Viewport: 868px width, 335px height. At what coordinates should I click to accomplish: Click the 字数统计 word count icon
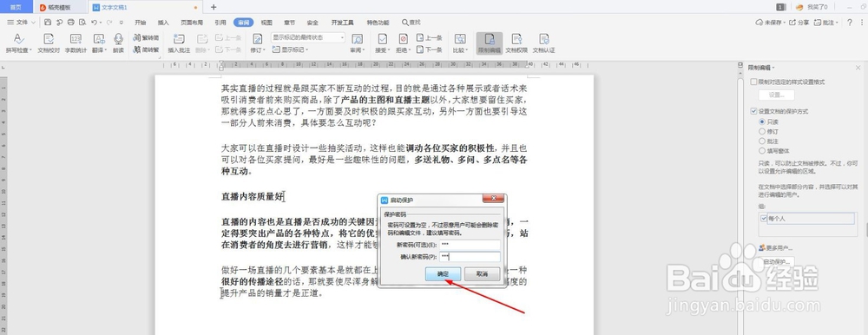pos(76,39)
